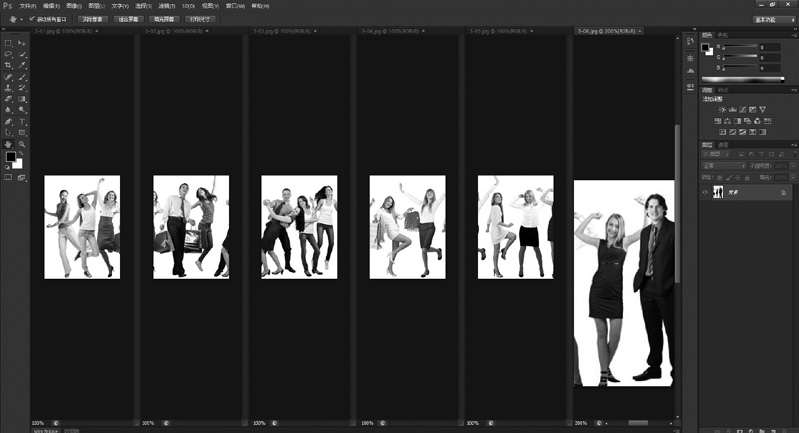Open the Filter menu
799x433 pixels.
click(167, 6)
